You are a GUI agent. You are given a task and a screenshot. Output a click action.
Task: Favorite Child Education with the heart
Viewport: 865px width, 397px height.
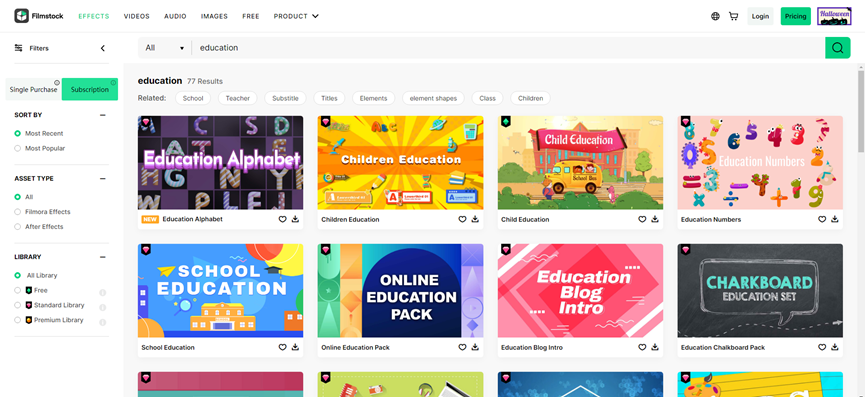coord(642,219)
